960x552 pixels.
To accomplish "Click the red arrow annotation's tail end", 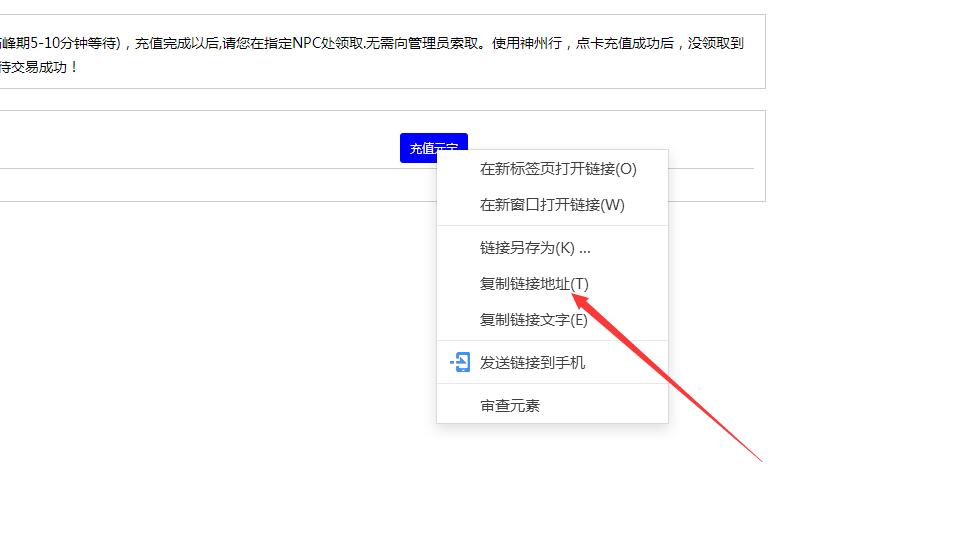I will [760, 460].
